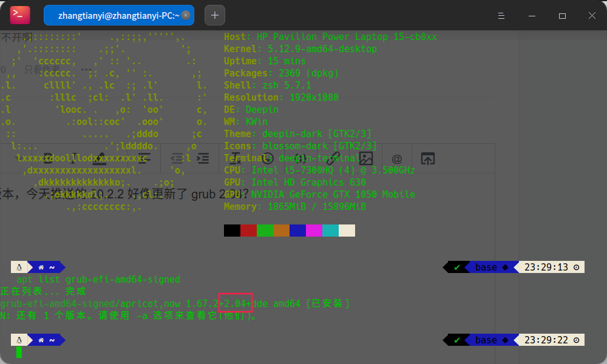The width and height of the screenshot is (607, 364).
Task: Click the green terminal cursor block
Action: [19, 352]
